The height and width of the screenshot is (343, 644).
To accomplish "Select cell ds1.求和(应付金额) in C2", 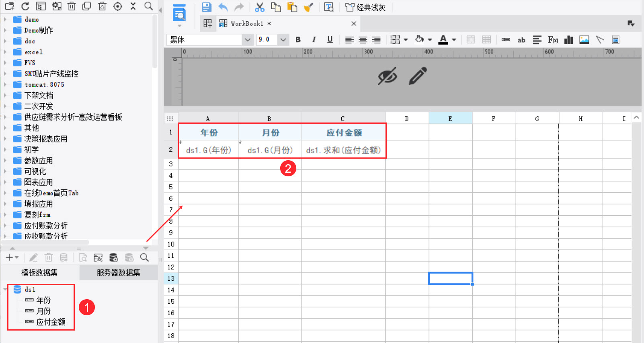I will click(344, 150).
